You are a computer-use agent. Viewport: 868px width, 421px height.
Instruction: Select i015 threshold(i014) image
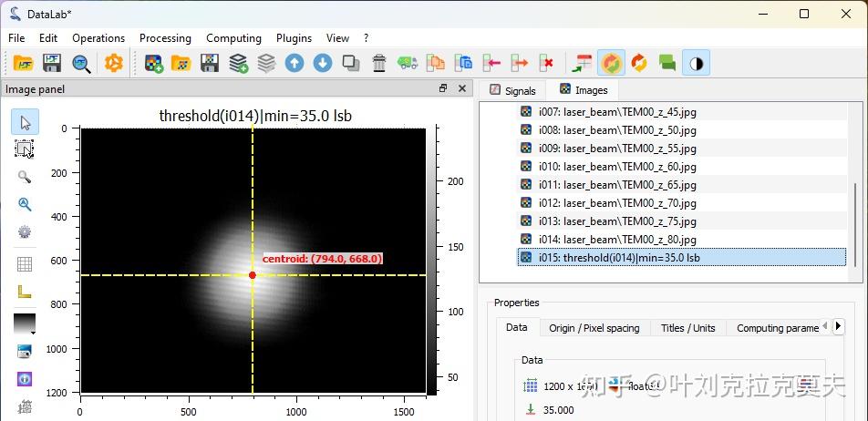coord(682,258)
